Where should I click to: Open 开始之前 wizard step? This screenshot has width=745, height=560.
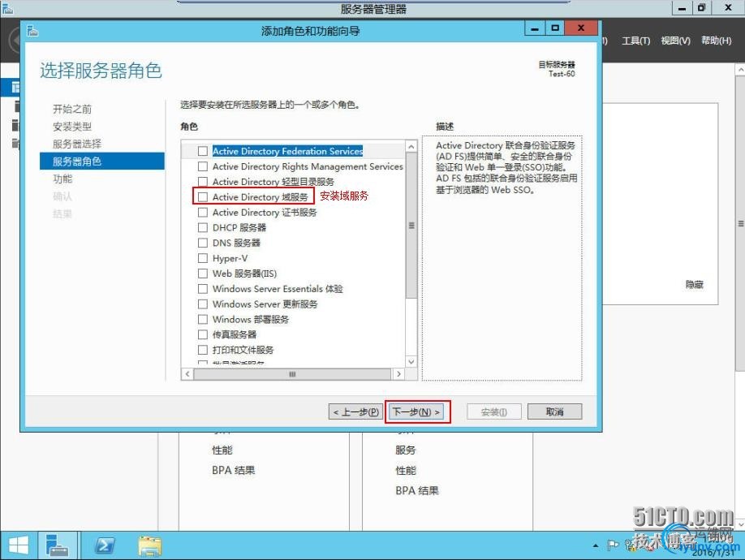tap(72, 109)
